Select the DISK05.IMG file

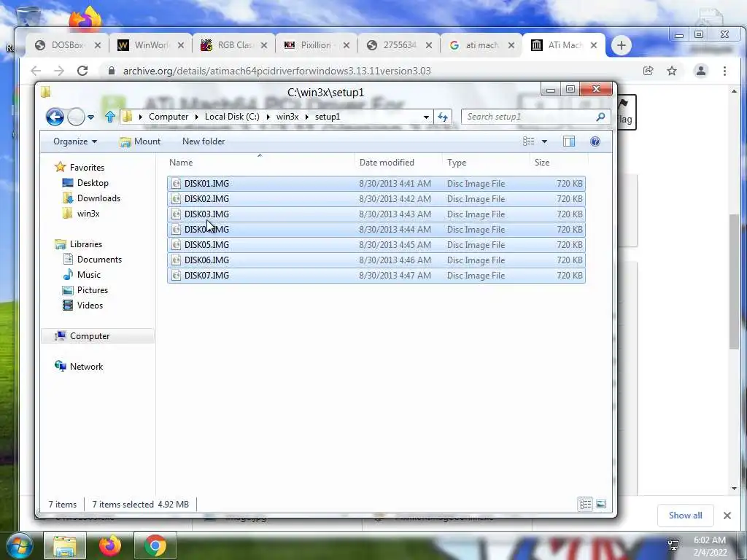(376, 245)
